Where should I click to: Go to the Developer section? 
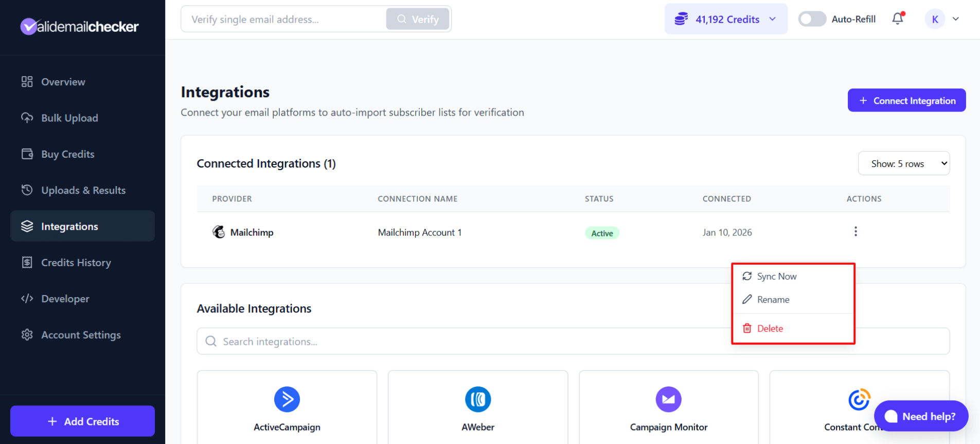pos(82,299)
